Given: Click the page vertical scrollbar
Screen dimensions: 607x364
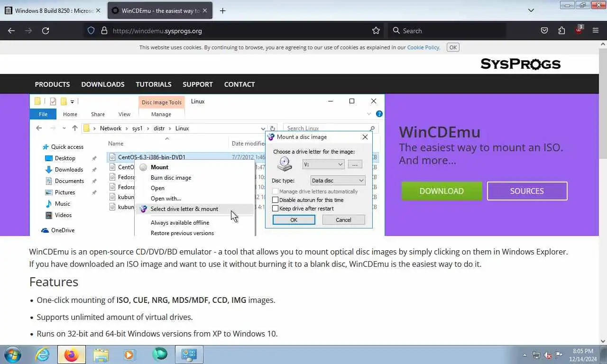Looking at the screenshot, I should (x=603, y=192).
